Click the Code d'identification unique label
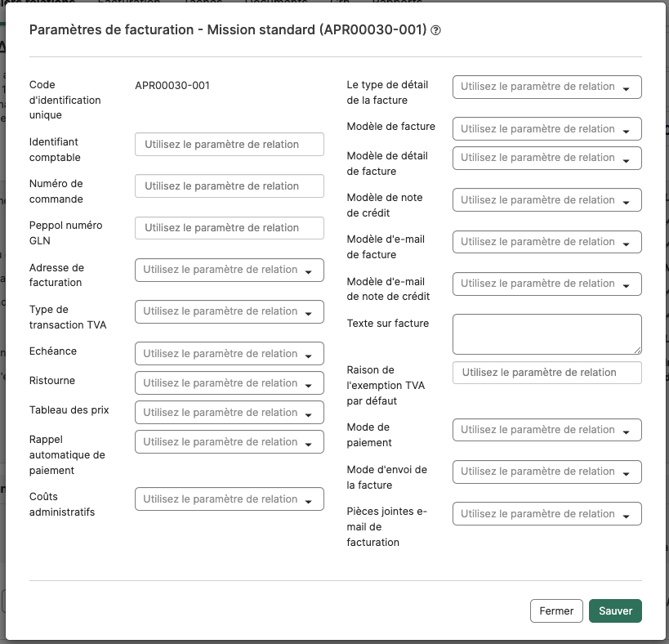Image resolution: width=669 pixels, height=644 pixels. point(65,100)
